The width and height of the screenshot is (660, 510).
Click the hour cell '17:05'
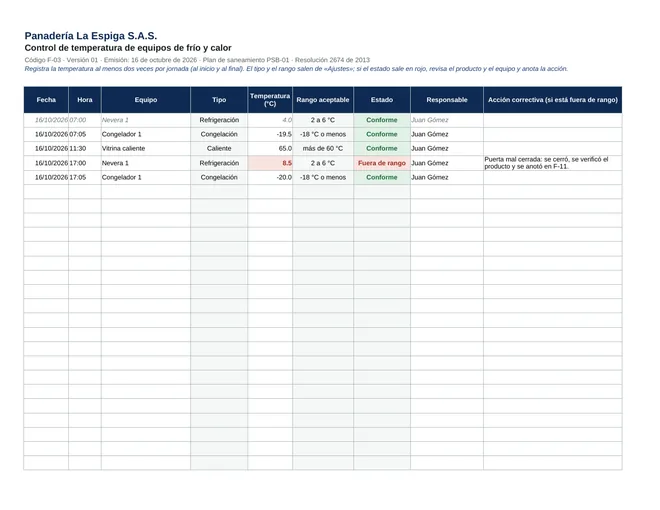[85, 177]
